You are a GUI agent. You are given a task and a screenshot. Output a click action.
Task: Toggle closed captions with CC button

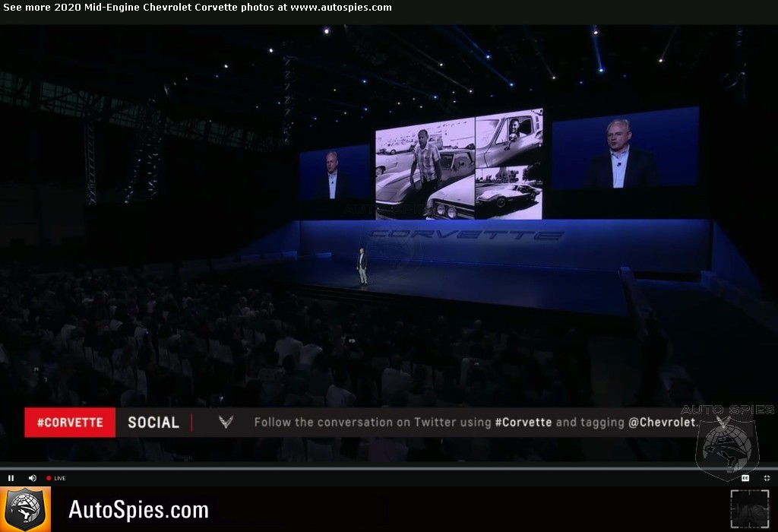745,478
